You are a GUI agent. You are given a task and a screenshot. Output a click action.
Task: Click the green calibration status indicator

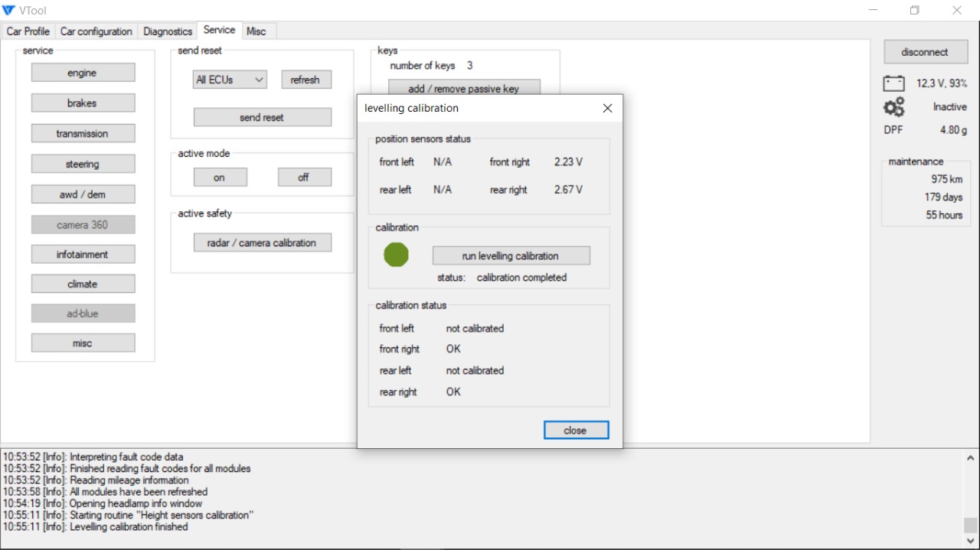click(396, 255)
